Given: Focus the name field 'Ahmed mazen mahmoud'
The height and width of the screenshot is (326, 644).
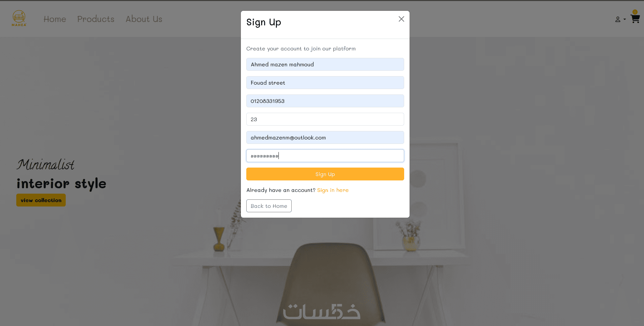Looking at the screenshot, I should pos(325,64).
